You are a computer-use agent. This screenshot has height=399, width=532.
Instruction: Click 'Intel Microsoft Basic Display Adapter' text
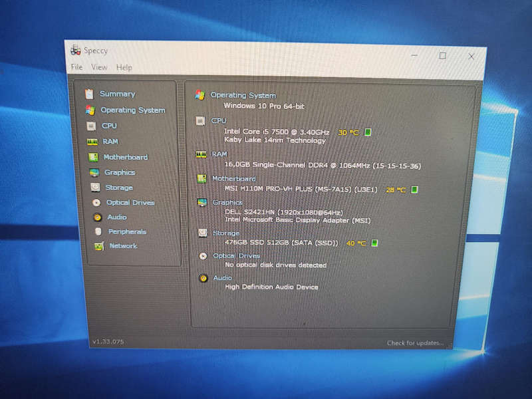click(298, 220)
